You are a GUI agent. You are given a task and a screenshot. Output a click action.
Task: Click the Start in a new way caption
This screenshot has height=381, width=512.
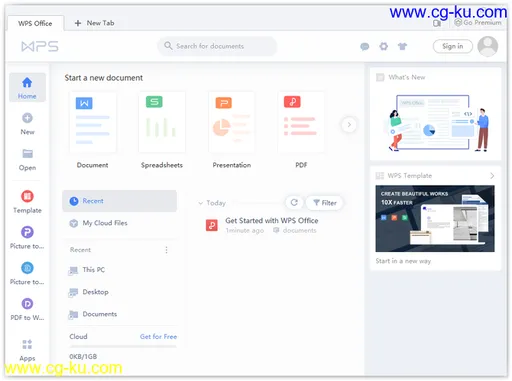pyautogui.click(x=403, y=261)
